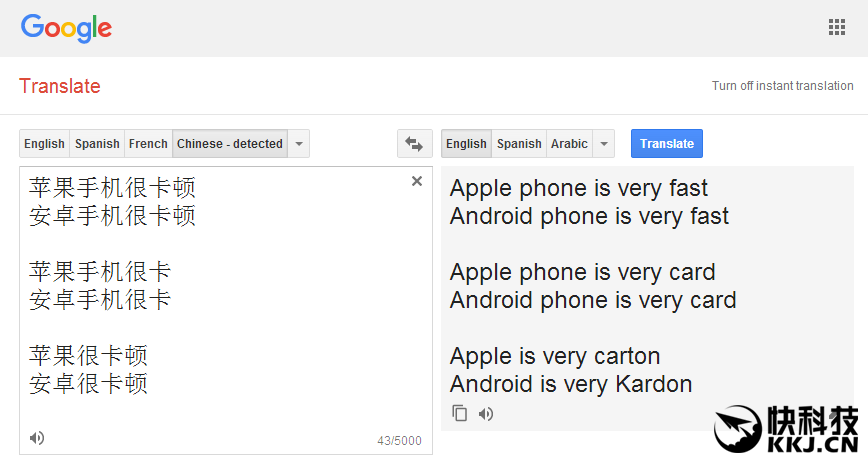Copy the translated text icon
The width and height of the screenshot is (868, 463).
pyautogui.click(x=459, y=413)
